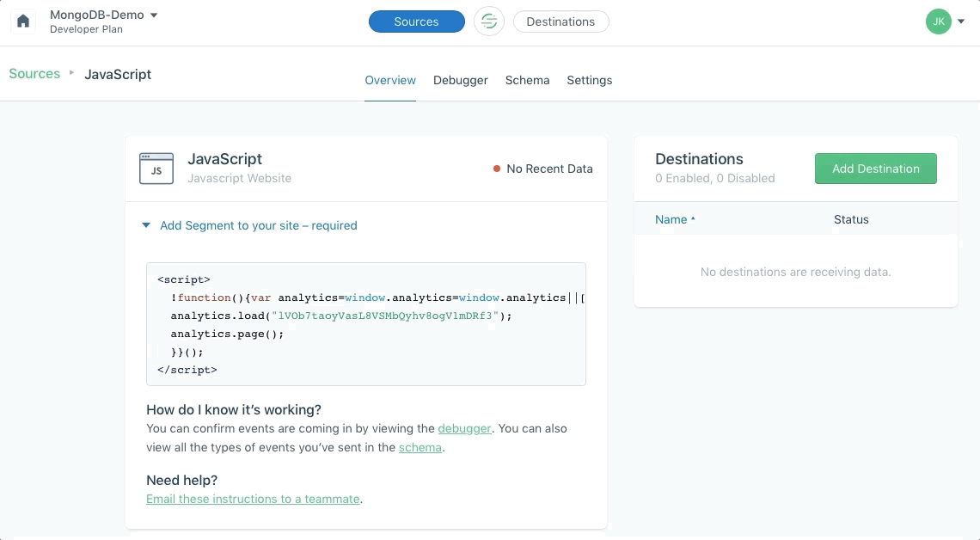Click the red No Recent Data status dot
This screenshot has height=540, width=980.
tap(497, 169)
